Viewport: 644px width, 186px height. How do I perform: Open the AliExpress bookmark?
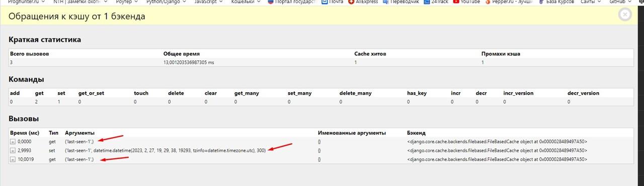coord(363,2)
